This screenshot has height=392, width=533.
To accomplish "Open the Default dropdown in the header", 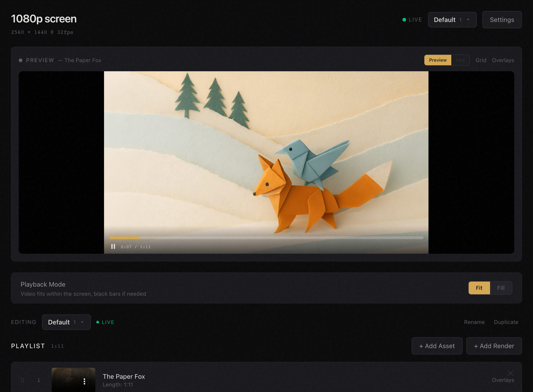I will (x=452, y=20).
